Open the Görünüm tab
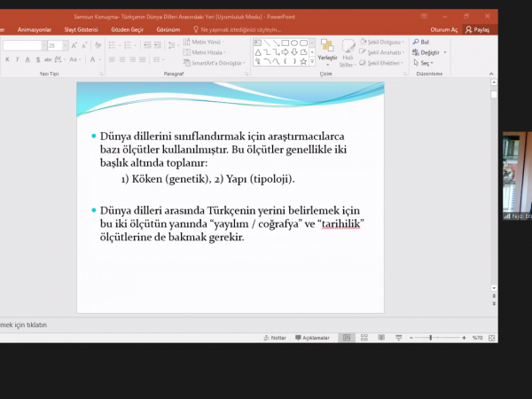The width and height of the screenshot is (532, 399). coord(168,30)
